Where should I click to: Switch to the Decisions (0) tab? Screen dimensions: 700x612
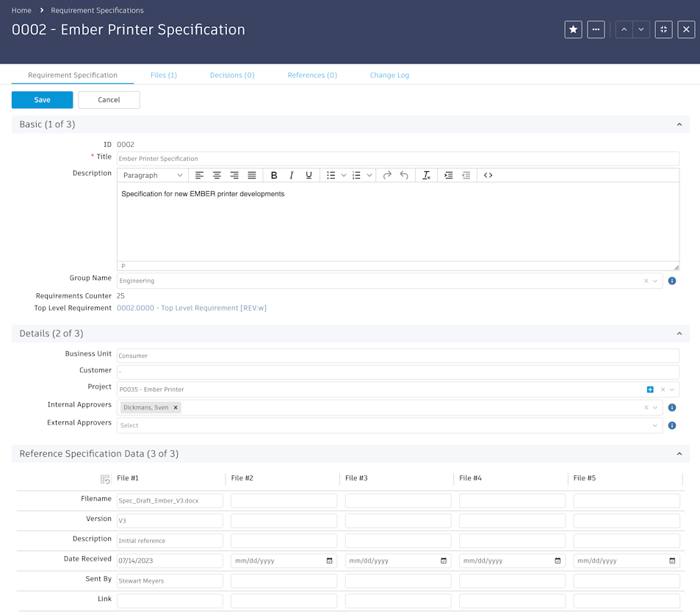click(232, 75)
